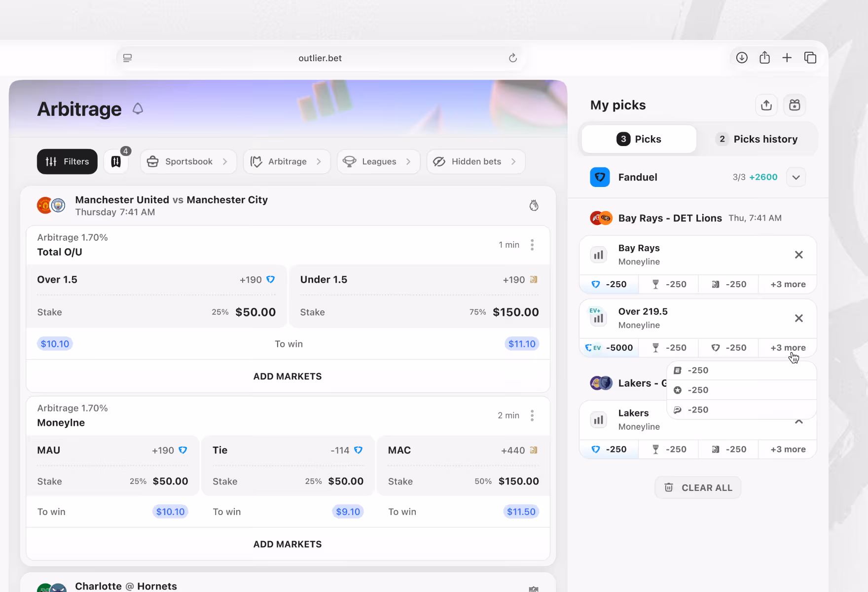The image size is (868, 592).
Task: Expand the Fanduel sportsbook dropdown
Action: [796, 178]
